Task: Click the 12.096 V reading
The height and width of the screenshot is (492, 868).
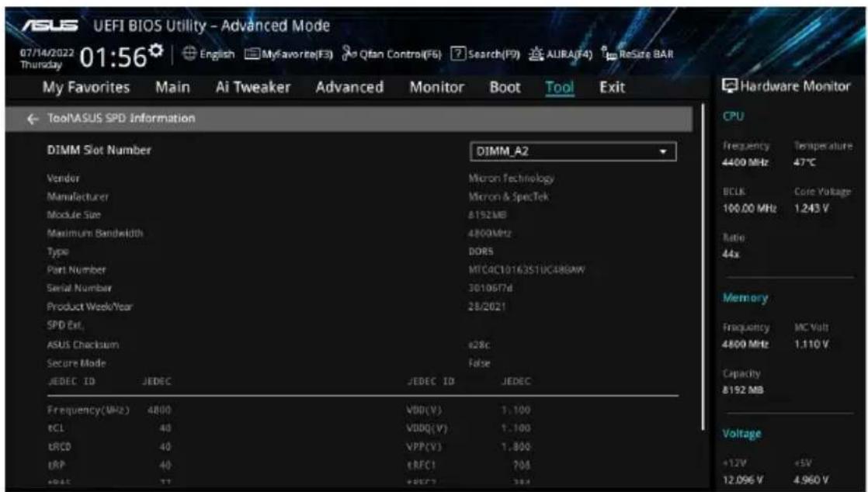Action: click(x=742, y=480)
